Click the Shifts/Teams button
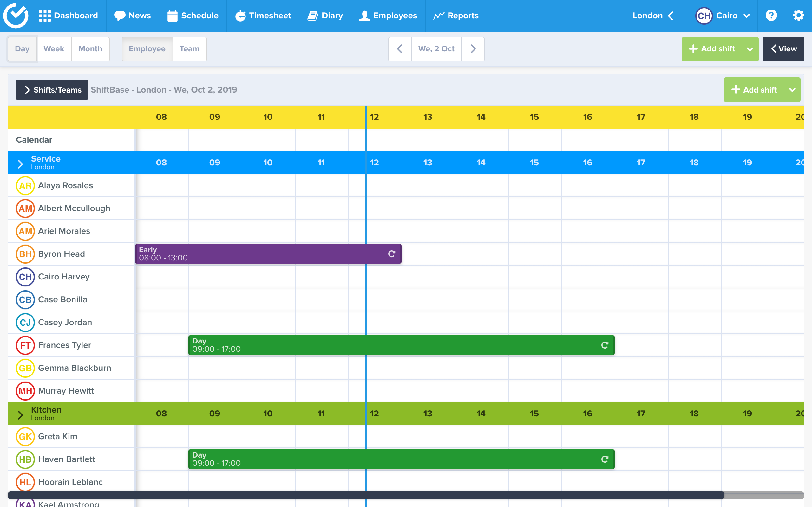The width and height of the screenshot is (812, 507). click(52, 90)
